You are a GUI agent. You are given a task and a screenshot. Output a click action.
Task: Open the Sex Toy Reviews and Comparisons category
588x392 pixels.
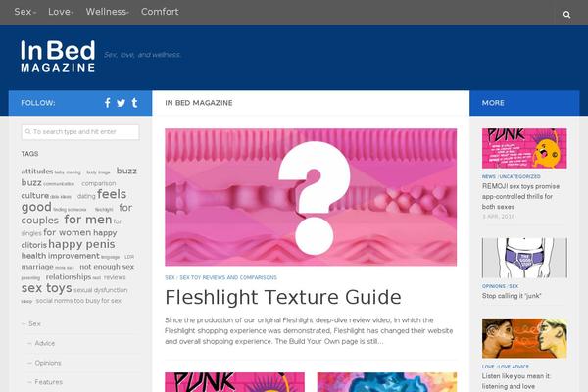tap(228, 277)
